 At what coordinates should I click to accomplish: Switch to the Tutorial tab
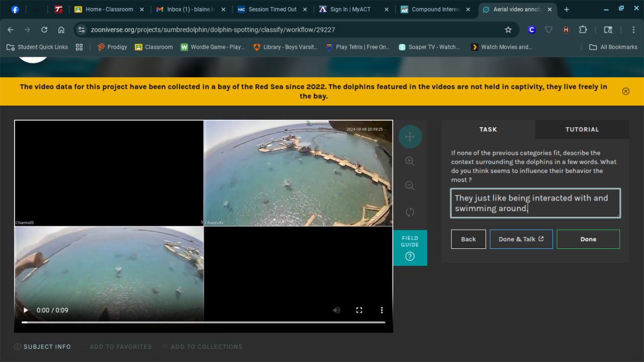point(582,129)
